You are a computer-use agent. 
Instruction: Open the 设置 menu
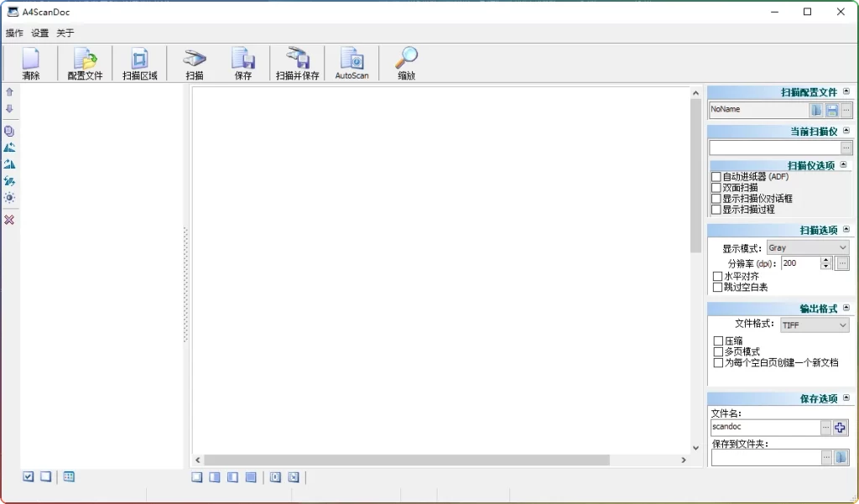point(40,34)
